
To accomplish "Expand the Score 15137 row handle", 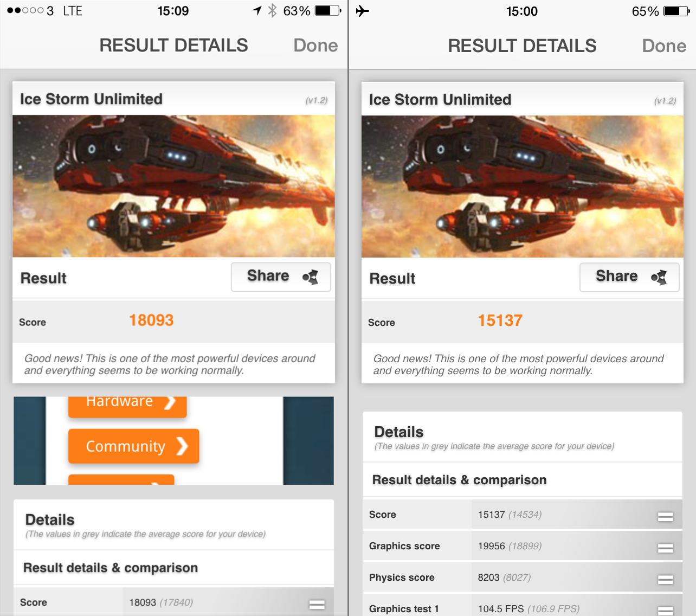I will coord(666,517).
